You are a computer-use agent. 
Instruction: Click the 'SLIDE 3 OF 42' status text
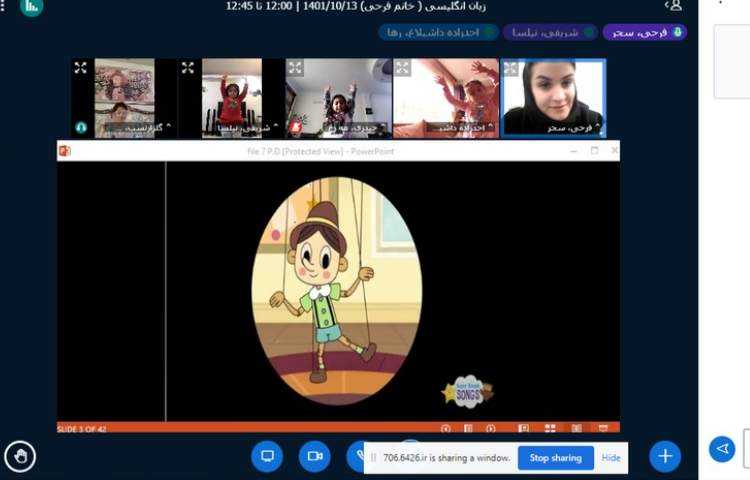[82, 429]
